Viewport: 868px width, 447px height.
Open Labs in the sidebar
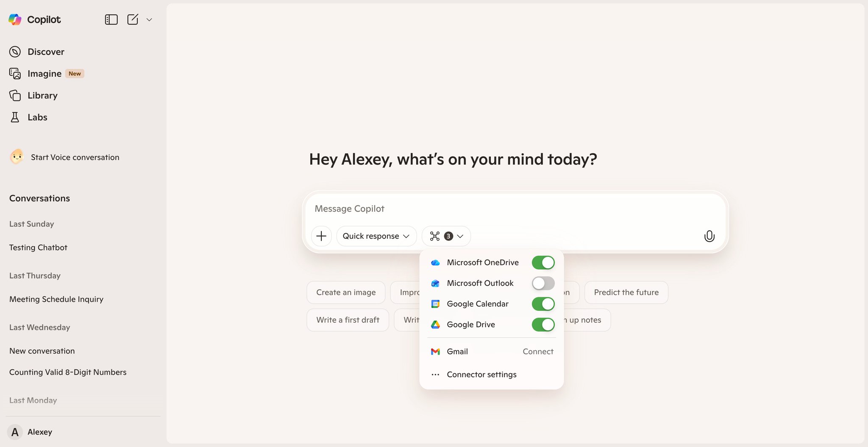[37, 117]
